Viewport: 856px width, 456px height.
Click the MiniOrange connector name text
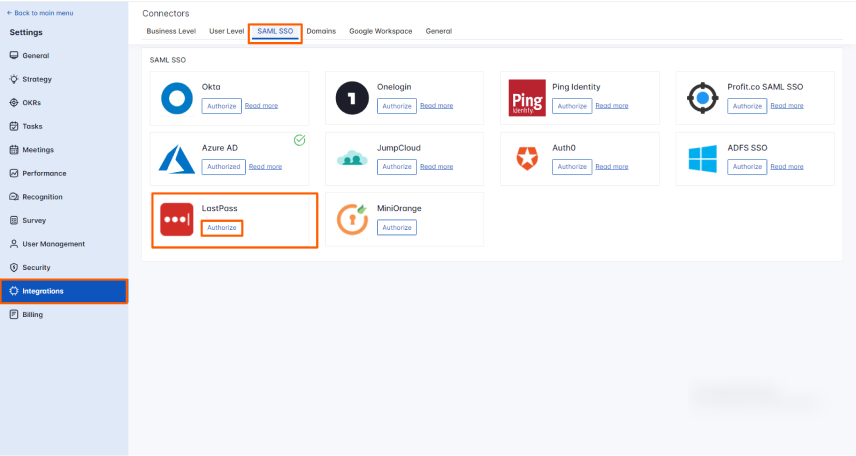pyautogui.click(x=399, y=208)
